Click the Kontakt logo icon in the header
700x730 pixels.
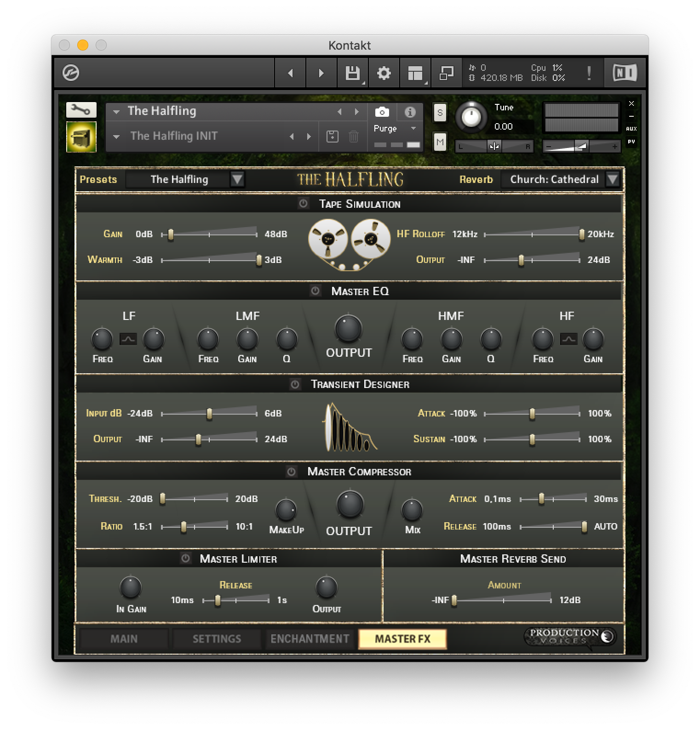pyautogui.click(x=71, y=73)
